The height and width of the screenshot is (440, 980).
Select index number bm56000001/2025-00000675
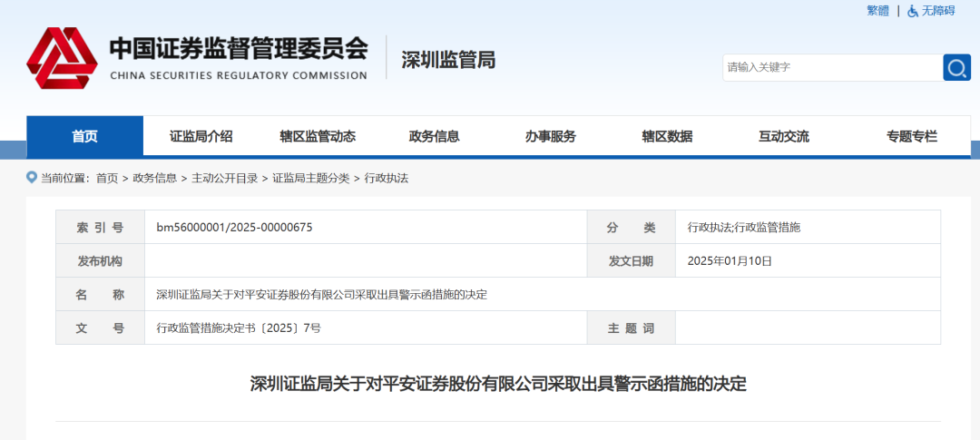click(234, 228)
